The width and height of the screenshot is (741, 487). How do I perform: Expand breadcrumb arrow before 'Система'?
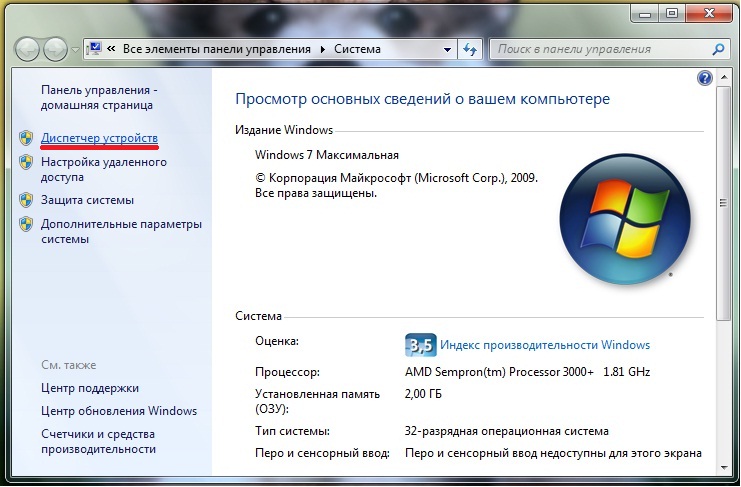(323, 49)
